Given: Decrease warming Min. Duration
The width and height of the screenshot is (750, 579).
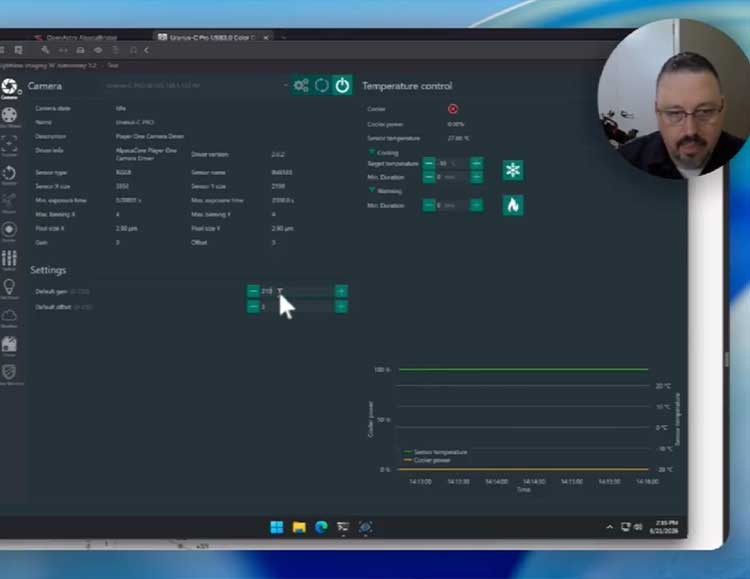Looking at the screenshot, I should pyautogui.click(x=429, y=205).
